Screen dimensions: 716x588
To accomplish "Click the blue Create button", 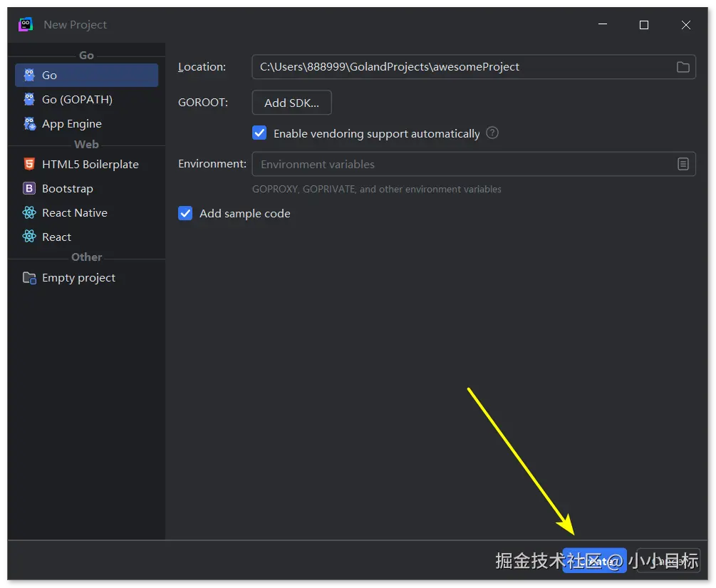I will coord(595,561).
